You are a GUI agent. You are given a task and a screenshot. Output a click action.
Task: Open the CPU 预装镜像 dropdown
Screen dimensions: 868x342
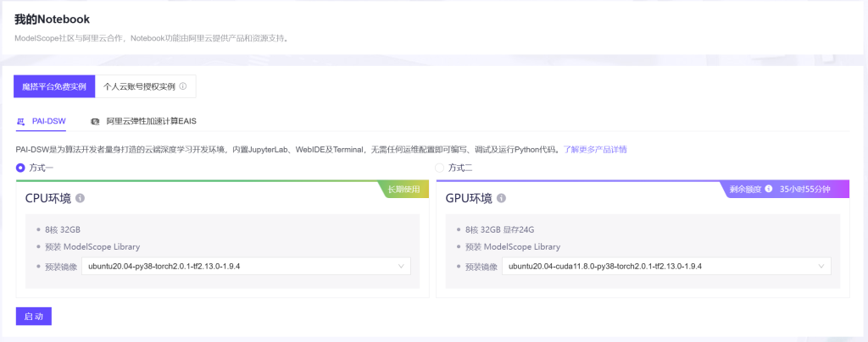[x=247, y=267]
